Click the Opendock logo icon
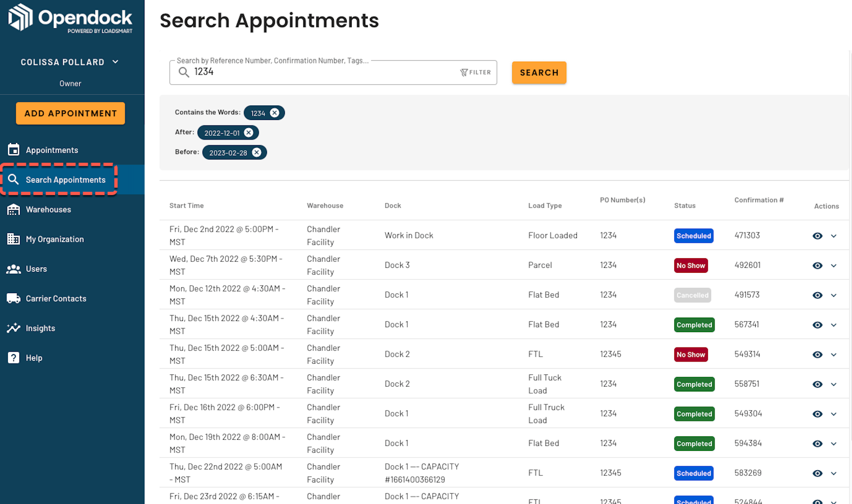The height and width of the screenshot is (504, 852). click(x=21, y=17)
